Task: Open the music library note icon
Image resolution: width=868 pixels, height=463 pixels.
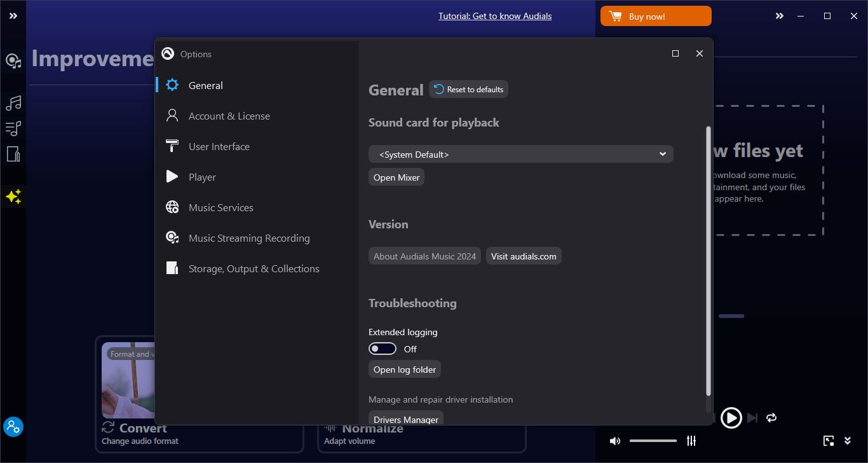Action: pyautogui.click(x=13, y=102)
